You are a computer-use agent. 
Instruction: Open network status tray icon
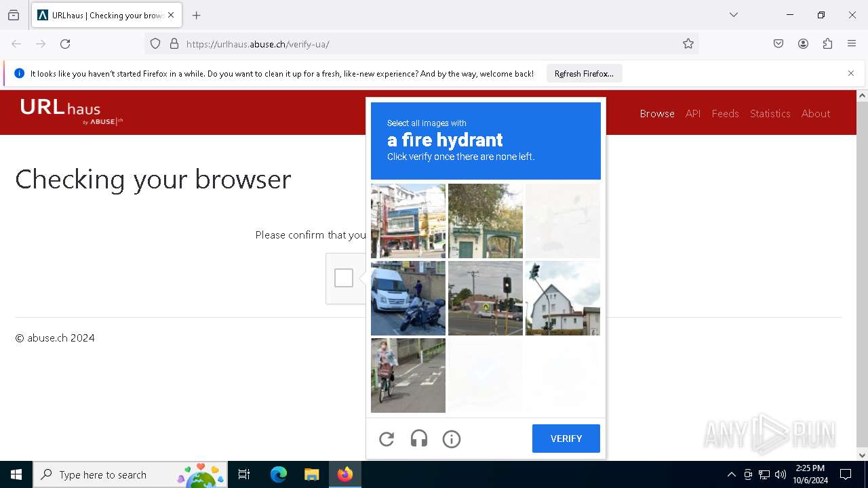click(764, 474)
